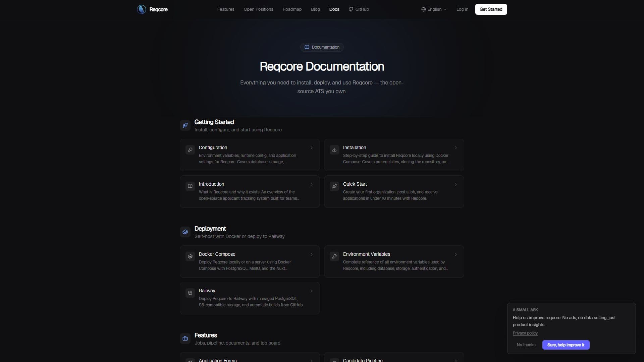
Task: Click the Reqcore brand name text
Action: pyautogui.click(x=158, y=9)
